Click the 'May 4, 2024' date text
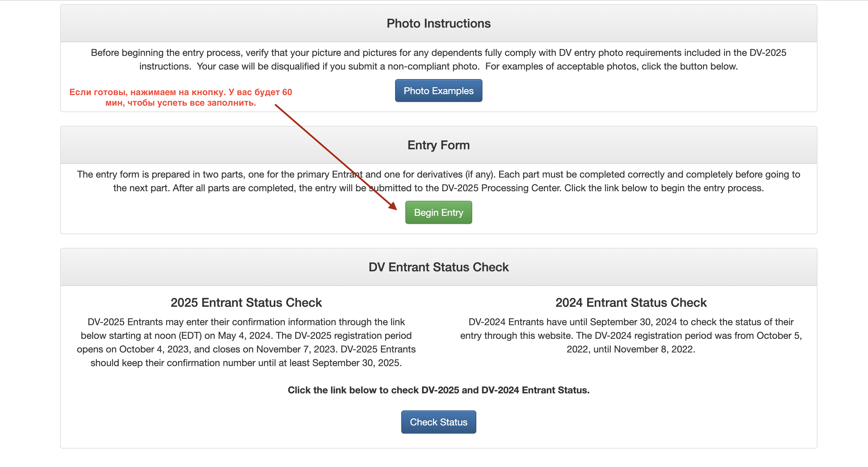The height and width of the screenshot is (467, 868). [245, 336]
